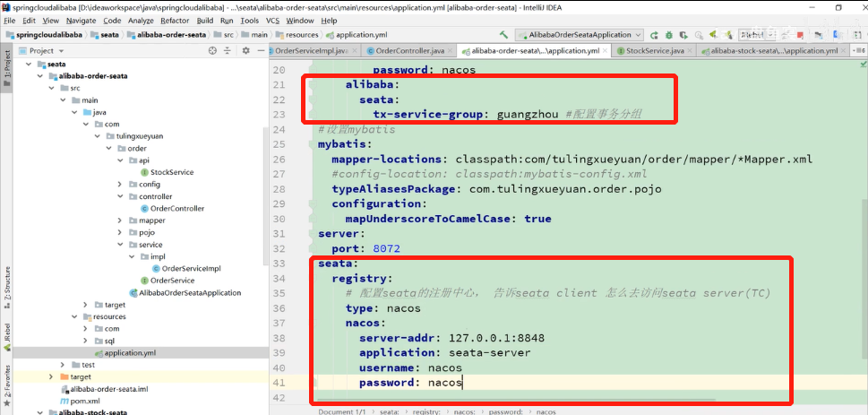Image resolution: width=868 pixels, height=415 pixels.
Task: Collapse the impl package
Action: (x=132, y=256)
